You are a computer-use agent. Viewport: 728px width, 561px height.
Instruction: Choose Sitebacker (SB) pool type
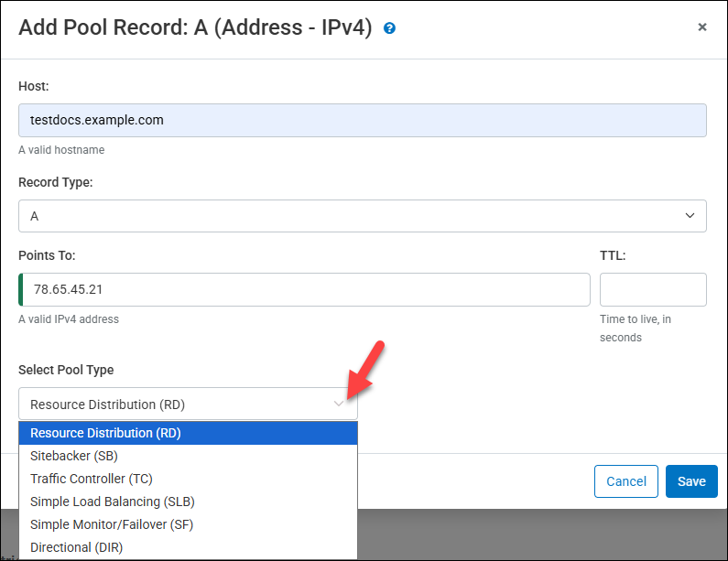tap(188, 456)
